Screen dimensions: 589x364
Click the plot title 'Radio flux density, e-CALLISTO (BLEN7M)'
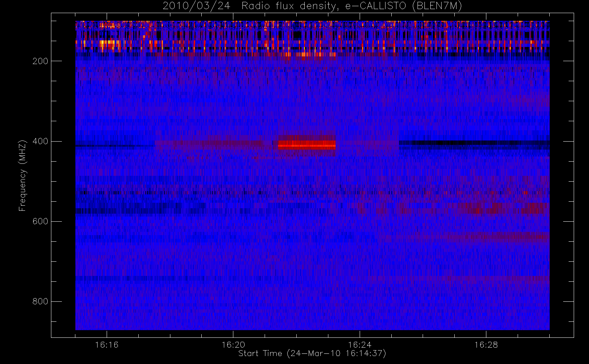[x=352, y=6]
